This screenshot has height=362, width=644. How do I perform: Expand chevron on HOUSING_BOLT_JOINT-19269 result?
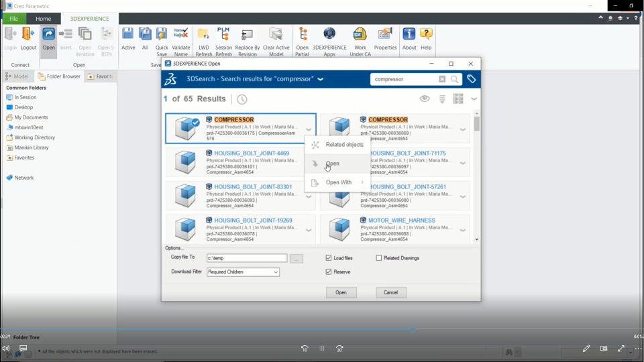309,230
